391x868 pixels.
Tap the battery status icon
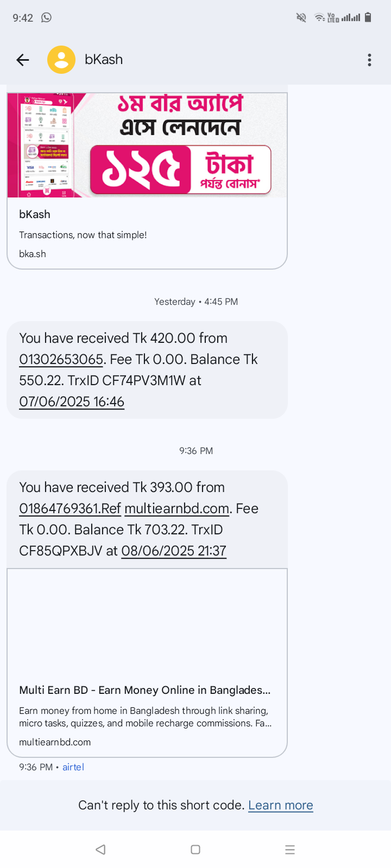point(368,17)
